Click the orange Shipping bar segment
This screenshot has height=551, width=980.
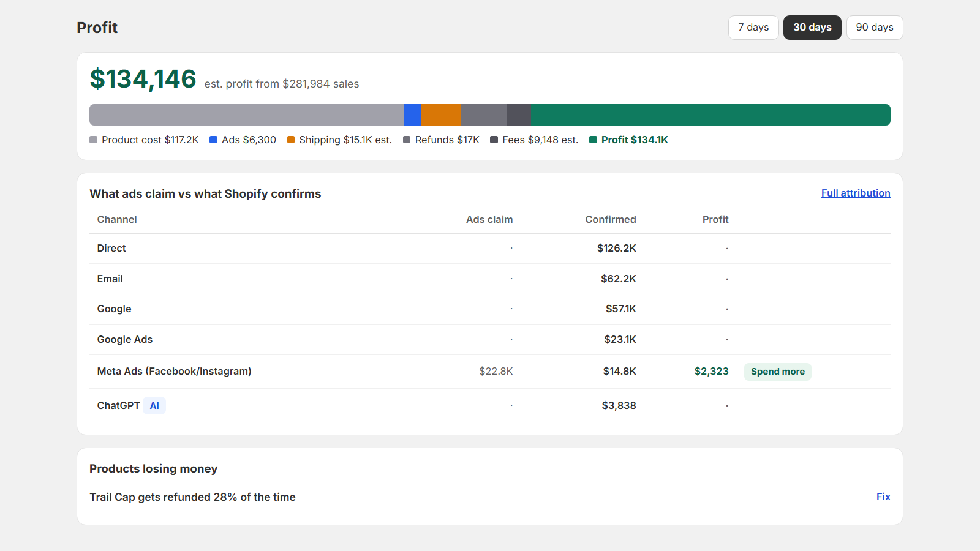point(441,115)
